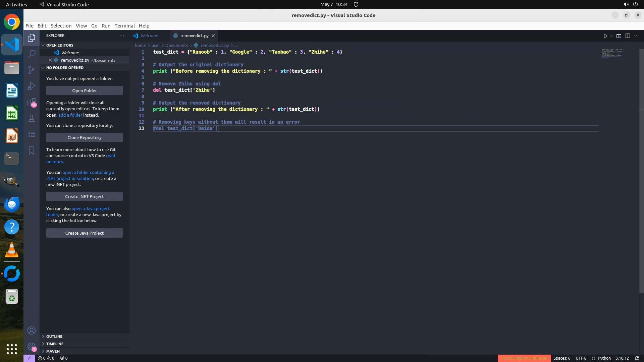Open the Testing flask view
644x362 pixels.
click(x=32, y=118)
